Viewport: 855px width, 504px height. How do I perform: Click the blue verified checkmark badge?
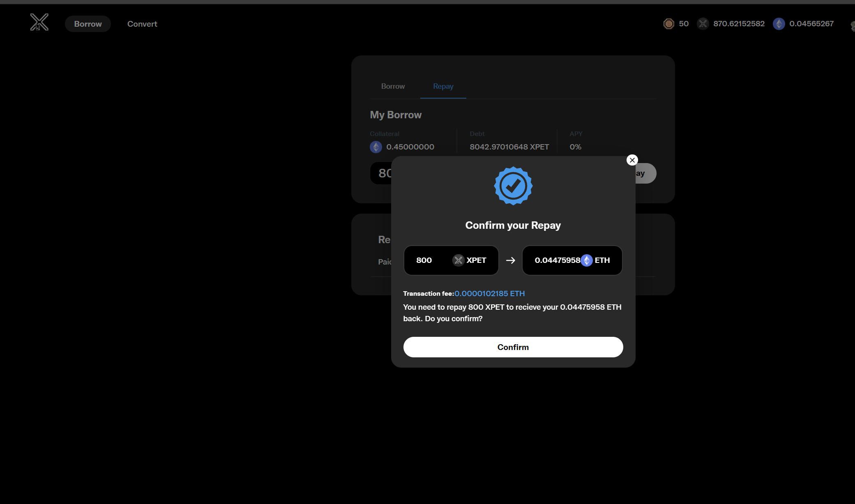513,186
